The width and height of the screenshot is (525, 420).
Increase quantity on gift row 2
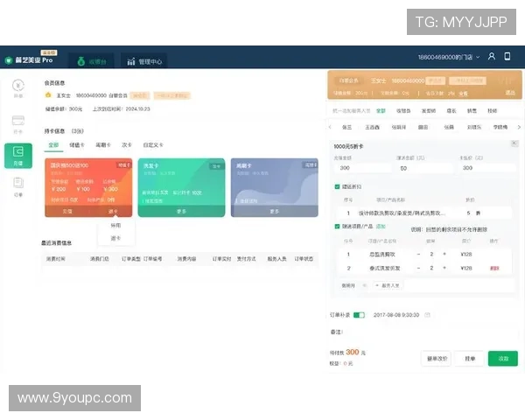point(444,269)
